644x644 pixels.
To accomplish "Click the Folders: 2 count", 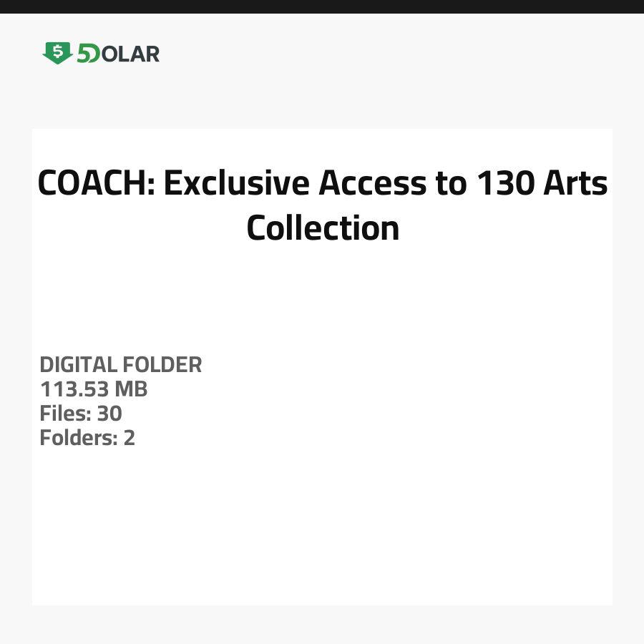I will click(x=87, y=438).
